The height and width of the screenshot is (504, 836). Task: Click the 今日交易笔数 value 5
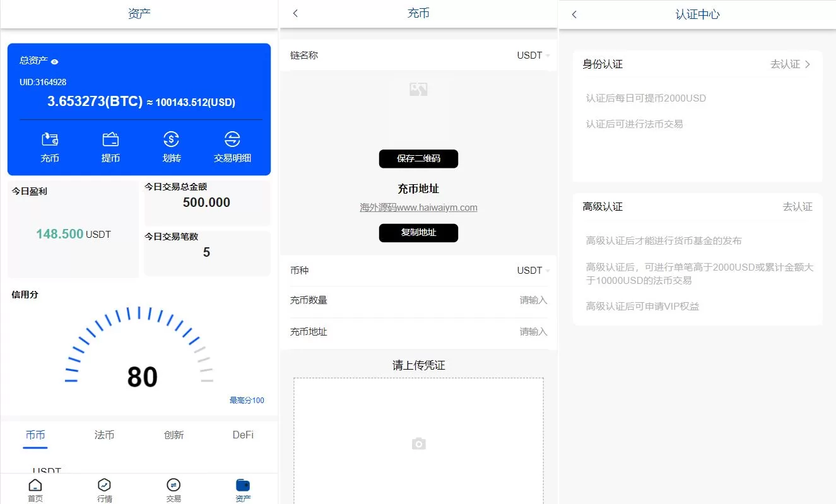[x=206, y=252]
